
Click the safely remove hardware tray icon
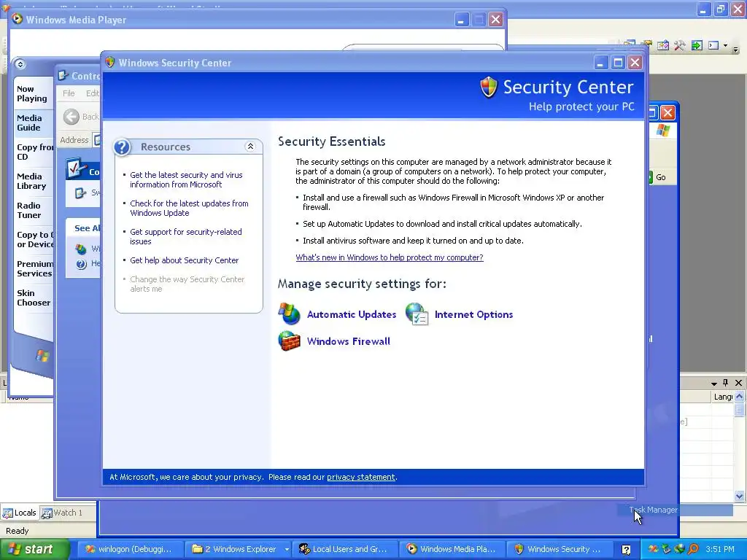667,549
